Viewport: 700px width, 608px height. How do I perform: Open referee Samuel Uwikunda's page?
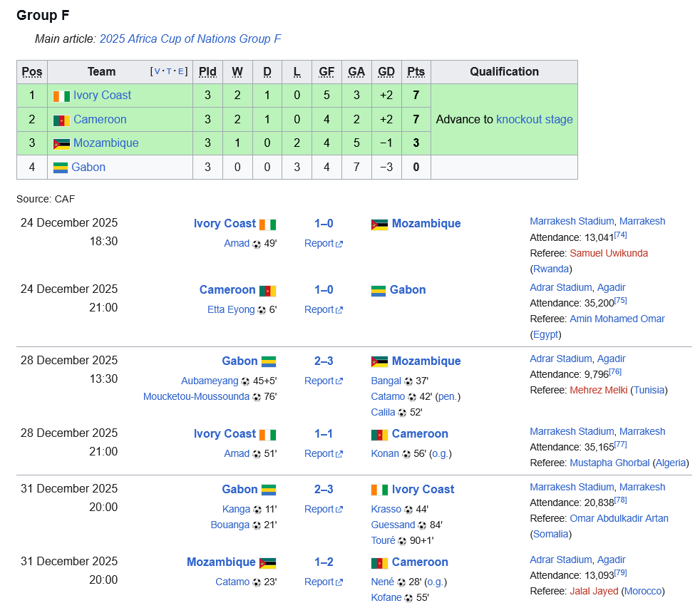608,253
